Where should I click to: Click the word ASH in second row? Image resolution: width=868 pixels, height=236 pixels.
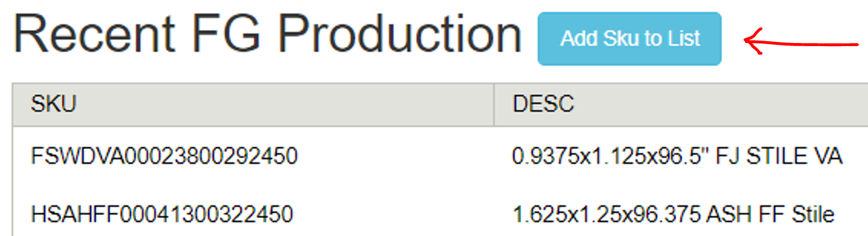(721, 214)
